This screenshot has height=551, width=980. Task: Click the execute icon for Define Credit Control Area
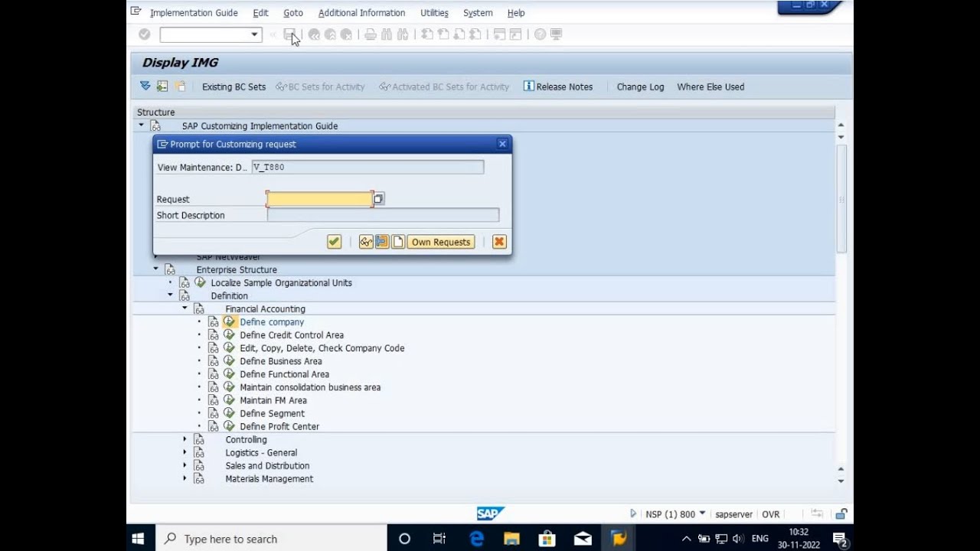pos(229,335)
